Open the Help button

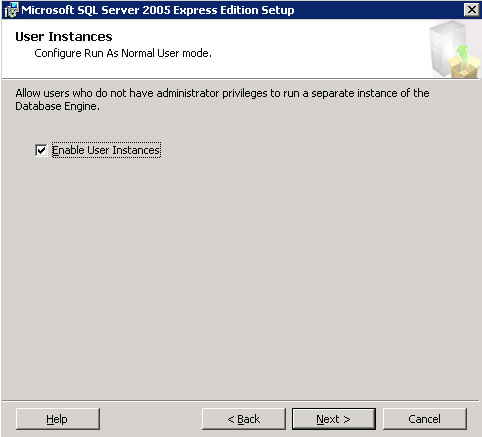pos(57,419)
